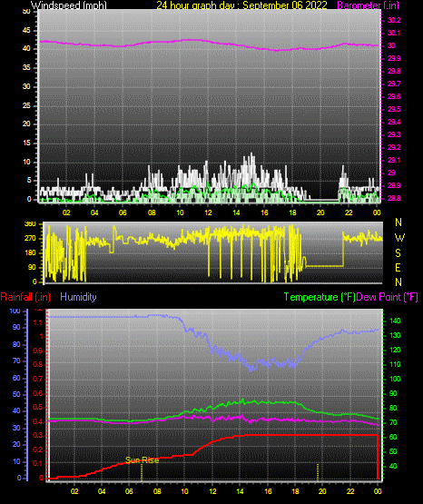Click the "180" wind direction axis value
Viewport: 423px width, 504px height.
(x=30, y=253)
